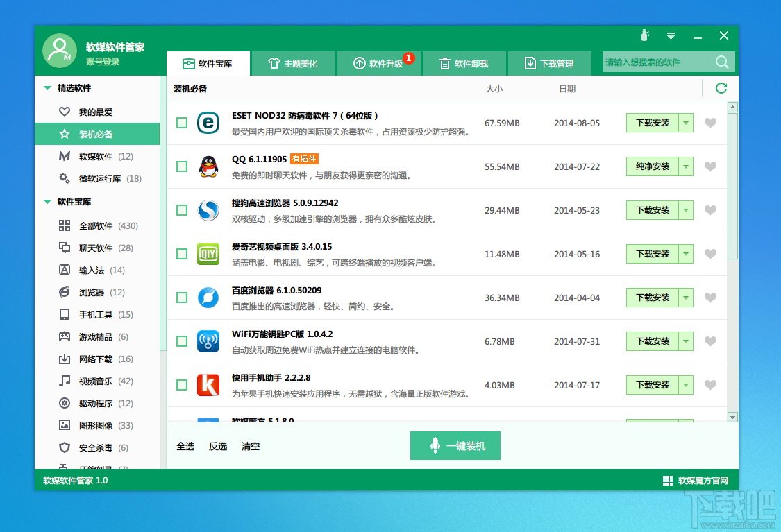Open install options arrow for ESET NOD32
The image size is (781, 532).
point(686,123)
